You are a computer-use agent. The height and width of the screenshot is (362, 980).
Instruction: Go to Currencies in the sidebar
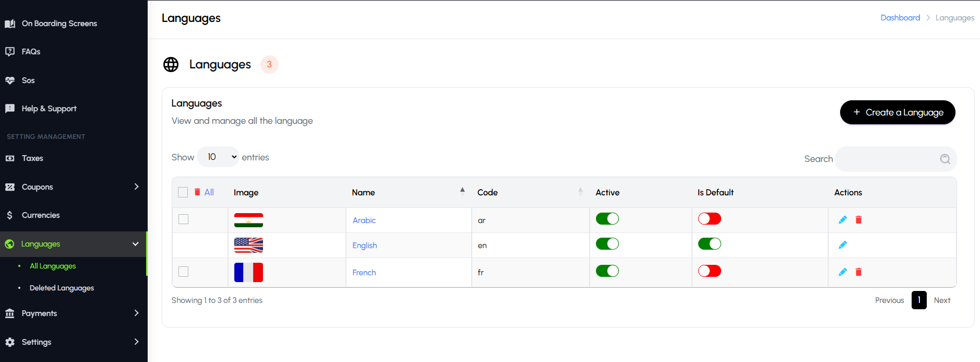(x=41, y=215)
